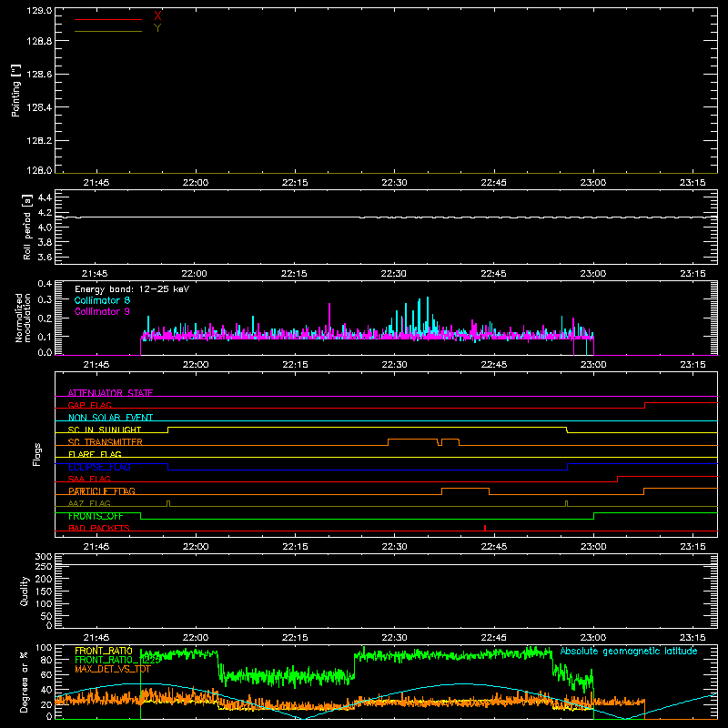Click the "GAP_FLAG" label
Viewport: 728px width, 728px height.
pos(89,405)
